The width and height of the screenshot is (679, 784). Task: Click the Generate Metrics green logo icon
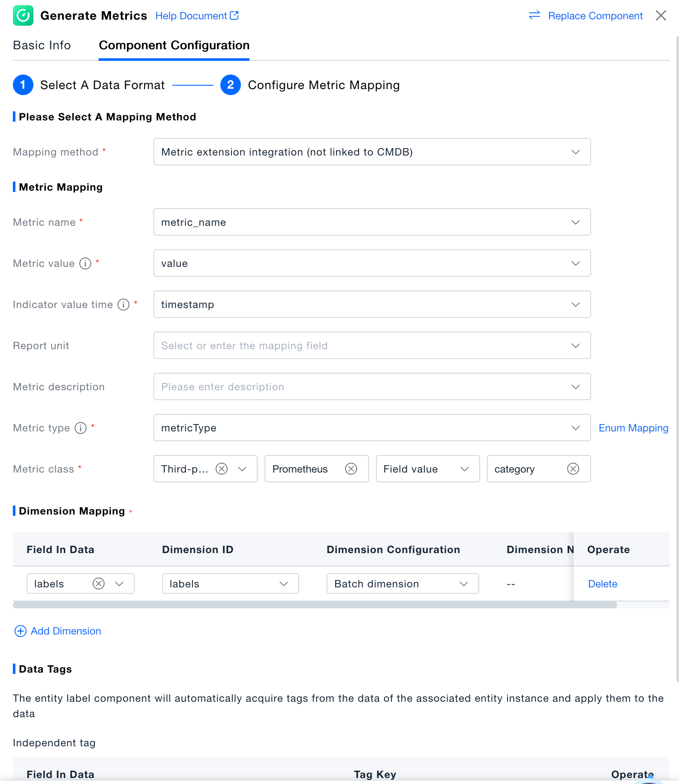coord(23,16)
